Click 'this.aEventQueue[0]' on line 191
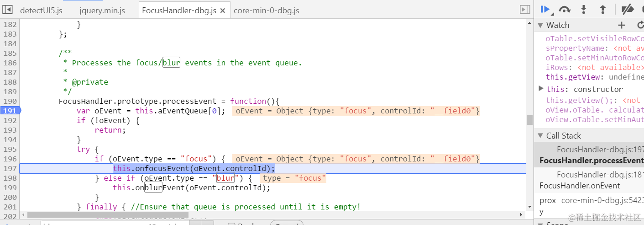This screenshot has width=644, height=225. click(178, 111)
